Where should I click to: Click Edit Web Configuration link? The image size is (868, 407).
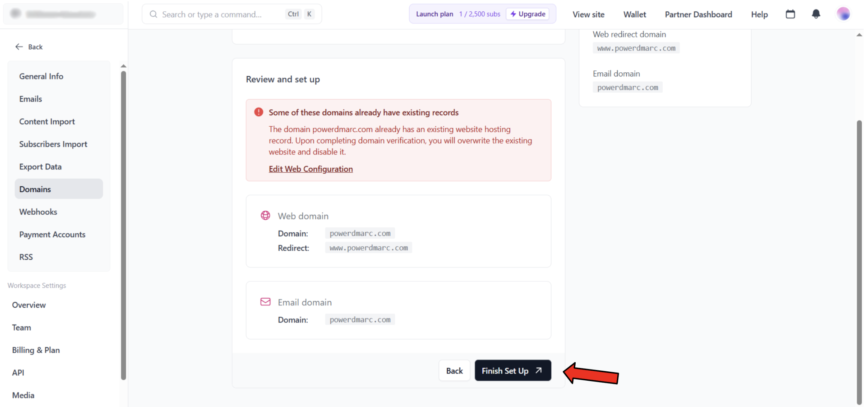[x=311, y=169]
